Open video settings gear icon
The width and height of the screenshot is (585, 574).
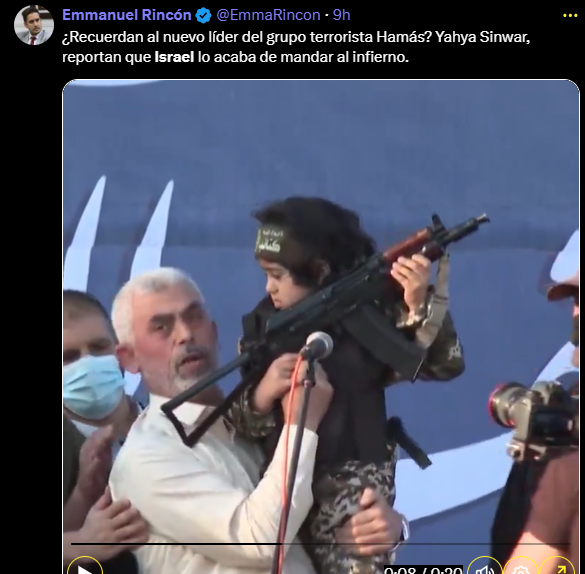[521, 568]
